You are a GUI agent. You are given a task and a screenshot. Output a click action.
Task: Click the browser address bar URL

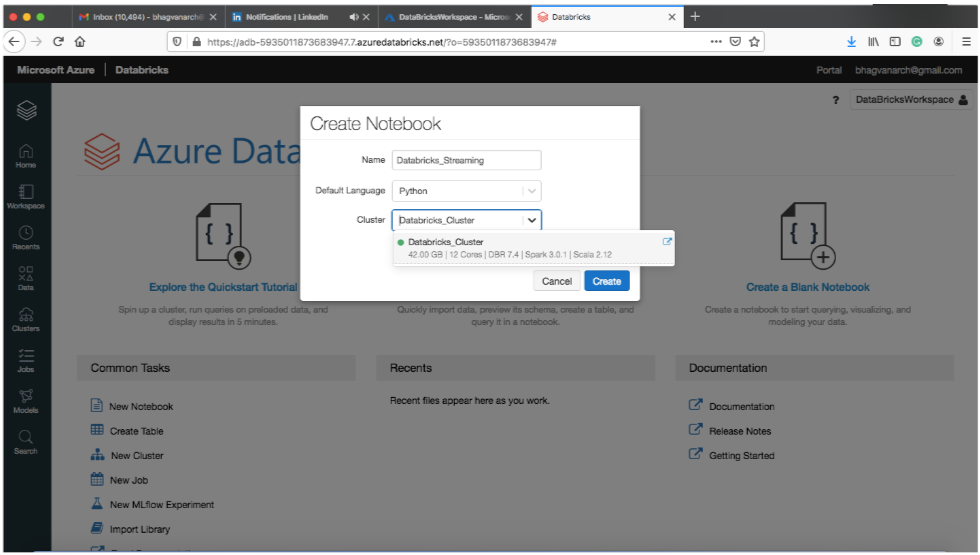tap(381, 42)
